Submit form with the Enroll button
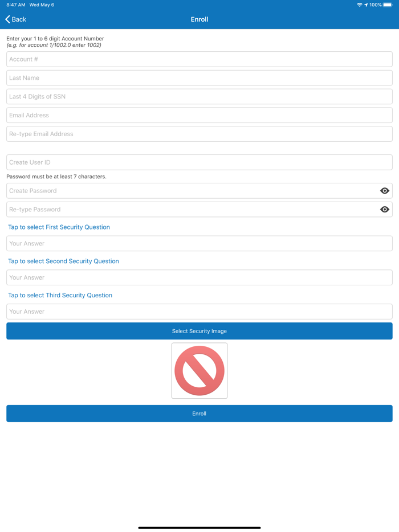 199,414
